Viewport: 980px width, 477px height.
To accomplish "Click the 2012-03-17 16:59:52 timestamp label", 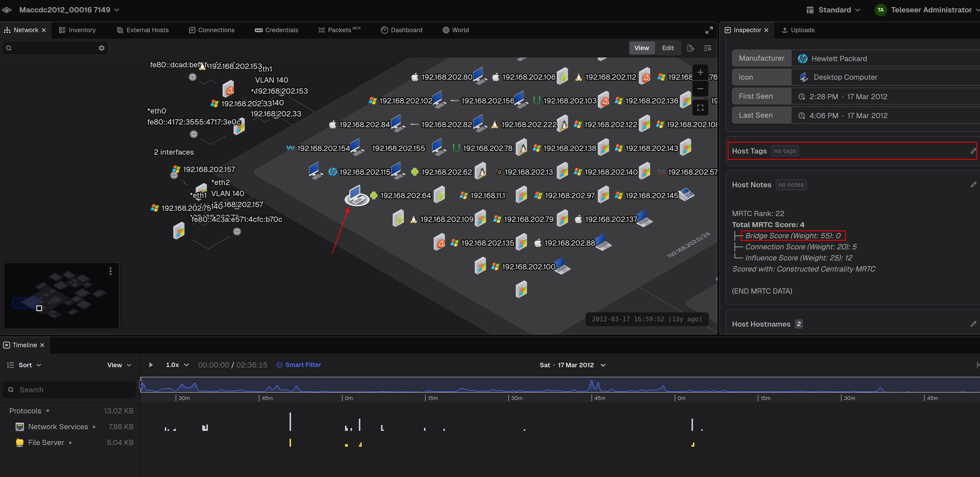I will tap(647, 319).
